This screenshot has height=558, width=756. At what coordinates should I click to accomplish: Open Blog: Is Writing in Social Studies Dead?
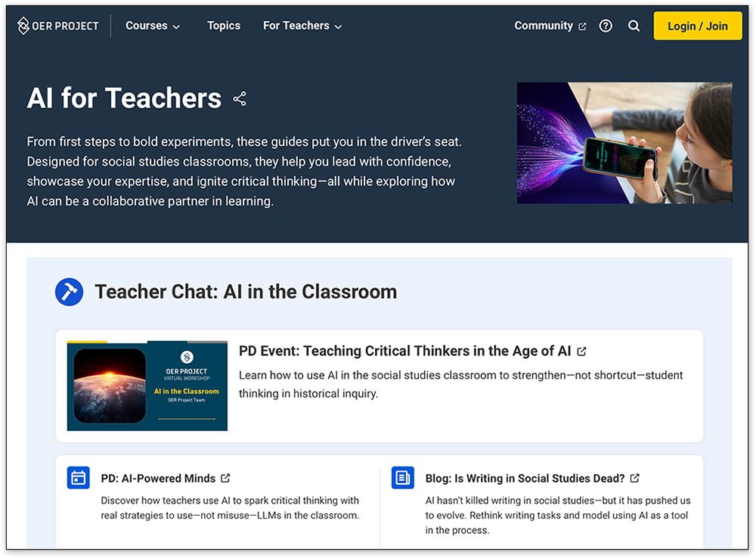tap(525, 479)
